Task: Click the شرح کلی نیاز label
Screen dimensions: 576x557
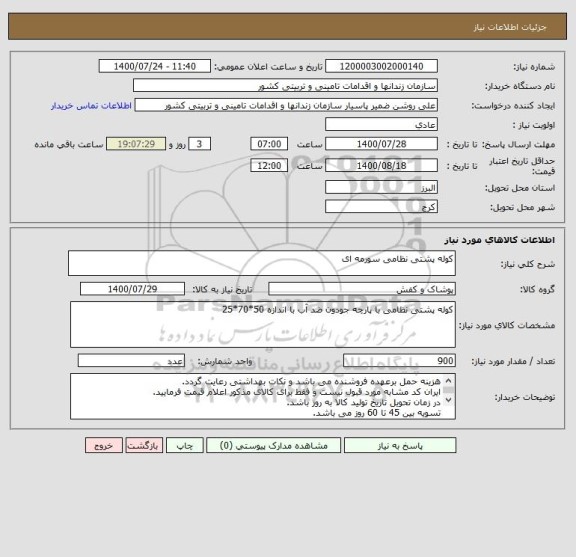Action: 528,264
